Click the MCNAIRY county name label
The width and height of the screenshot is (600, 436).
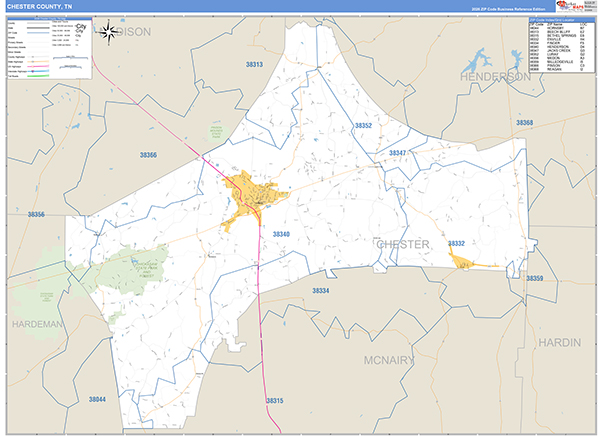(x=389, y=360)
